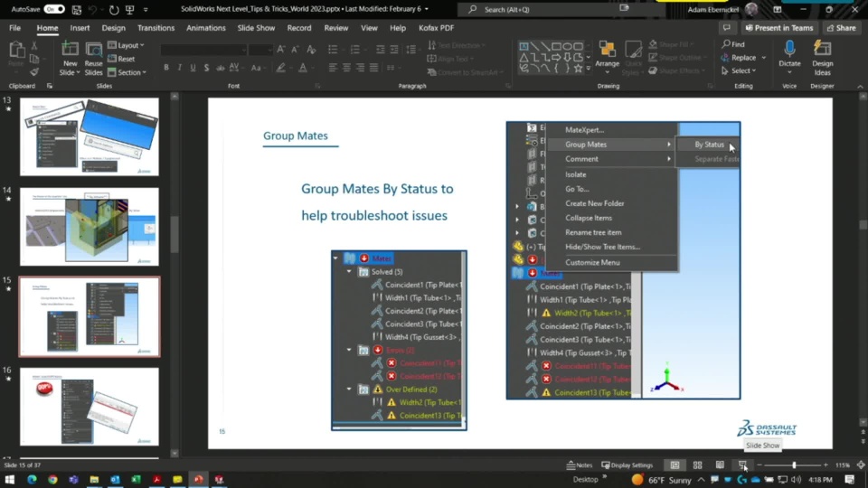Switch to the Slide Show tab
The height and width of the screenshot is (488, 868).
point(256,28)
